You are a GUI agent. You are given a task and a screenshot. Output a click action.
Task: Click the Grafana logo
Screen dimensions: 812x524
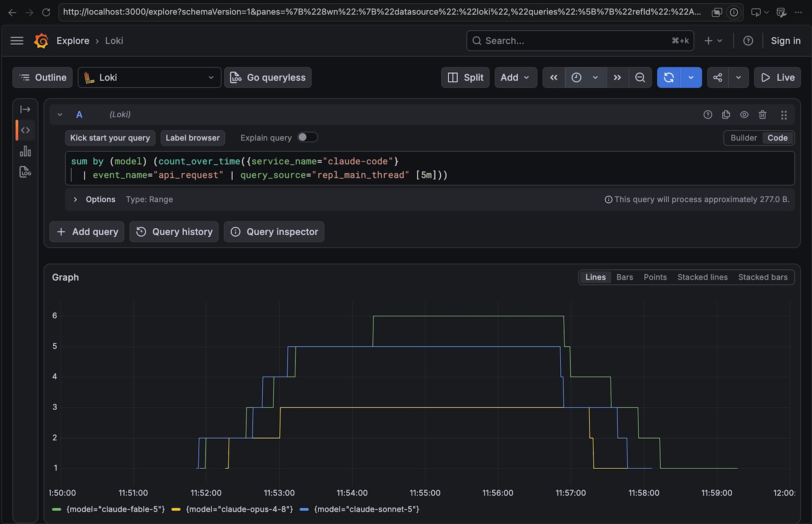tap(41, 41)
